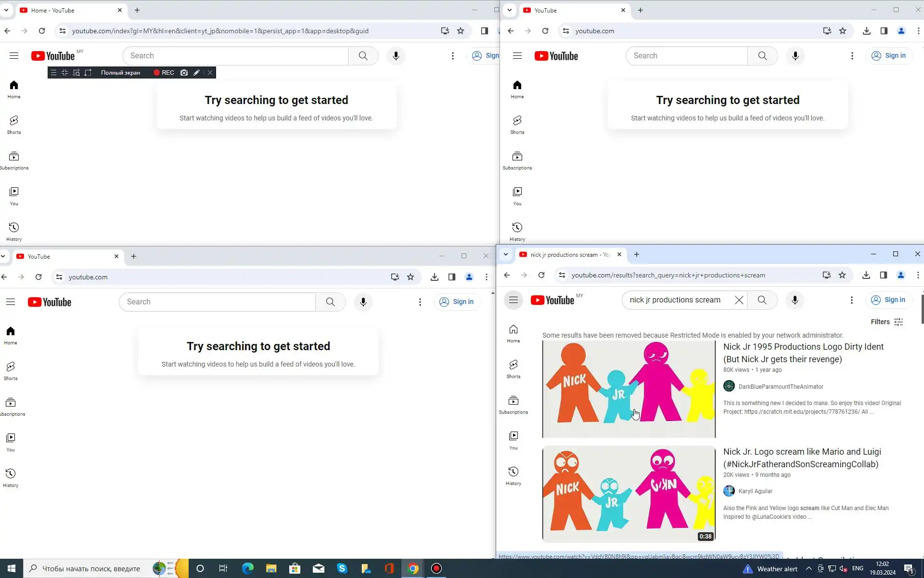Open Shorts in the bottom-right window sidebar

point(513,368)
